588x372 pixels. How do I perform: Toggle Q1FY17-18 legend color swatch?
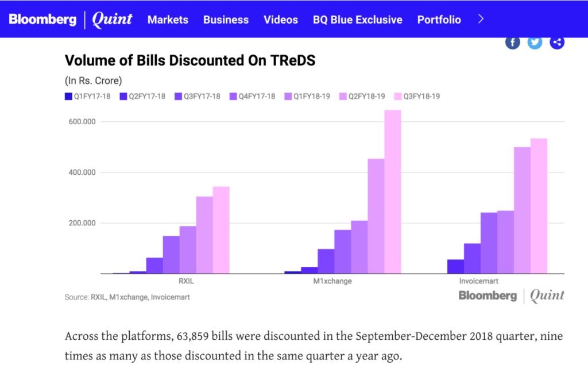[x=68, y=97]
